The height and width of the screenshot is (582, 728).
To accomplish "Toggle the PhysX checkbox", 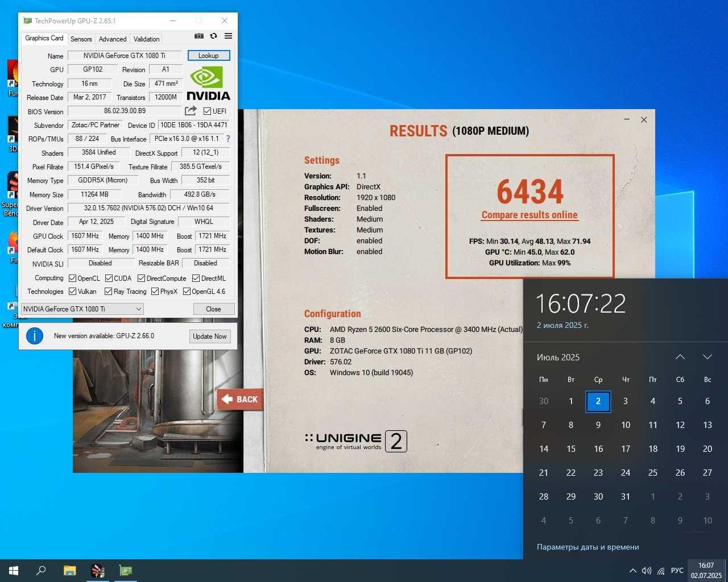I will [155, 292].
